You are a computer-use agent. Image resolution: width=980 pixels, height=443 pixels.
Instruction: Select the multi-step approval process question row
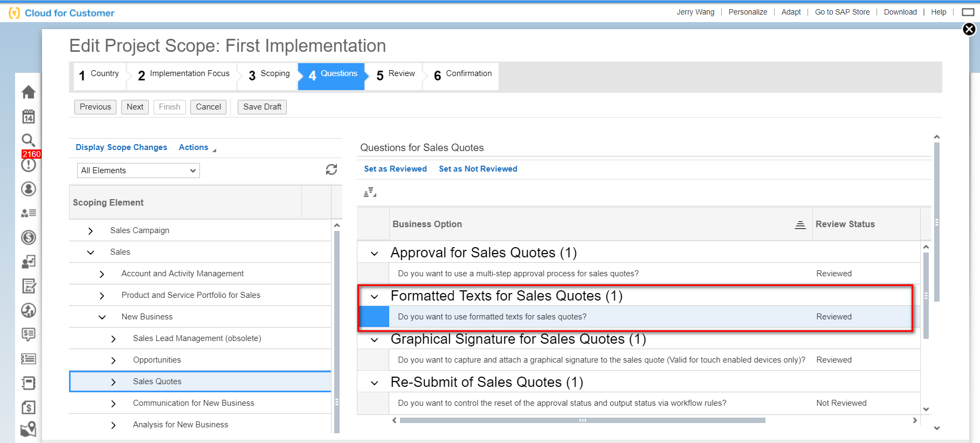tap(638, 274)
